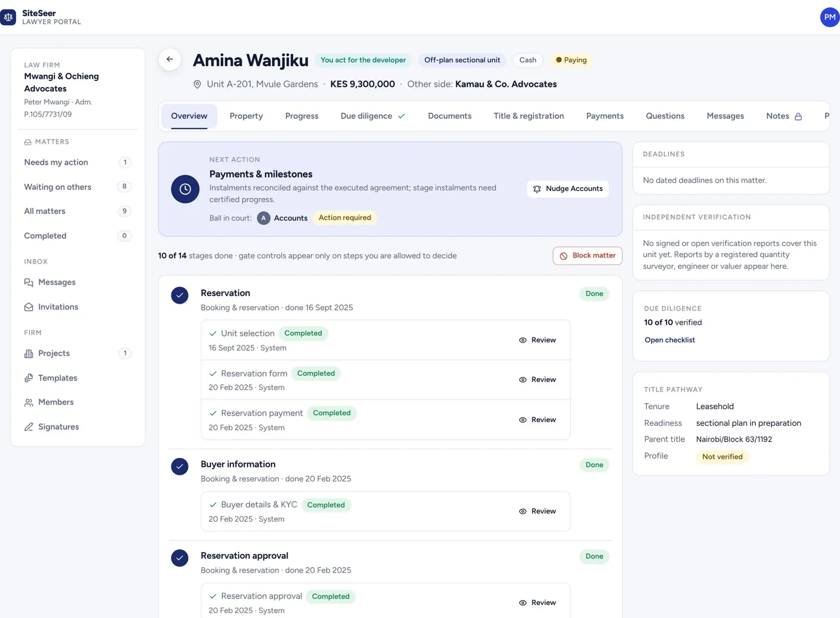The height and width of the screenshot is (618, 840).
Task: Click Nudge Accounts button
Action: 568,189
